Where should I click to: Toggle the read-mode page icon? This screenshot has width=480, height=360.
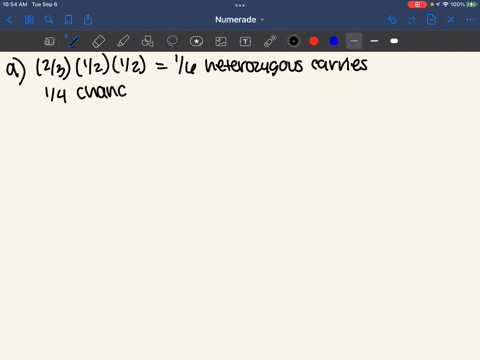49,41
